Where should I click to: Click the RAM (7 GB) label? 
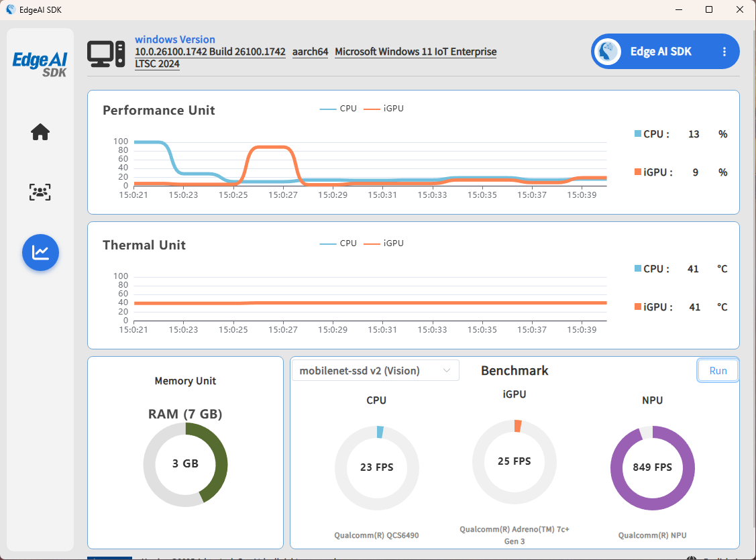coord(185,414)
